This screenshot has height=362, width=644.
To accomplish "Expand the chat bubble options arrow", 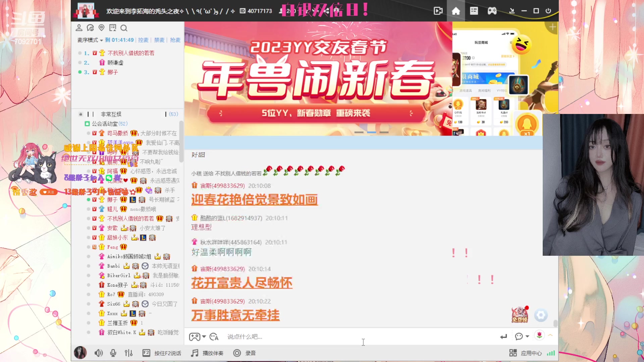I will (x=528, y=336).
